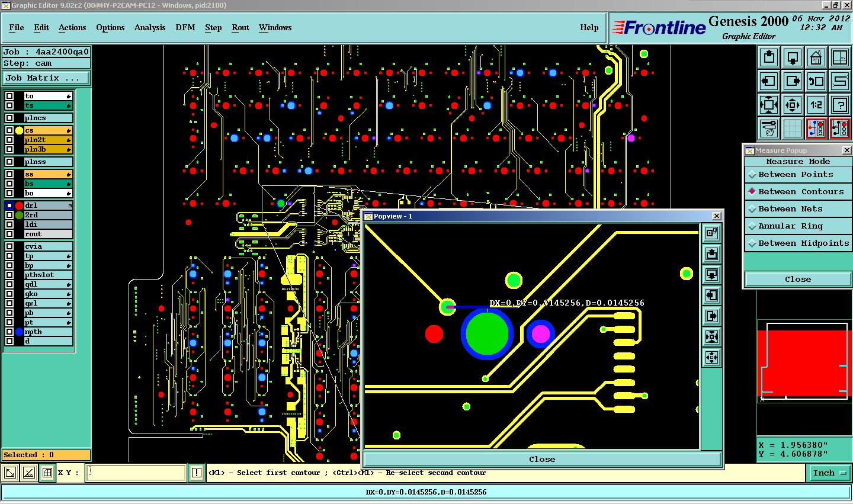Image resolution: width=853 pixels, height=504 pixels.
Task: Click the pan right icon in main toolbar
Action: click(x=793, y=81)
